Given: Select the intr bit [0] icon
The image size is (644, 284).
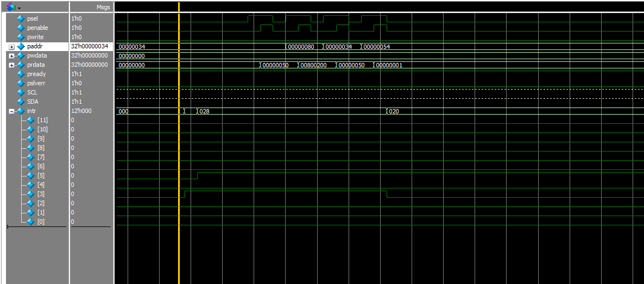Looking at the screenshot, I should point(30,222).
